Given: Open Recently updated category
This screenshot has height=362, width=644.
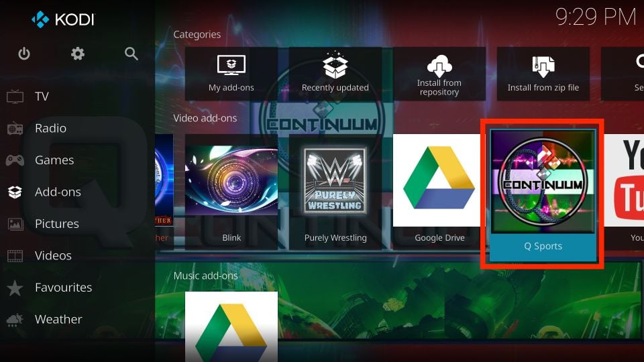Looking at the screenshot, I should pos(335,74).
